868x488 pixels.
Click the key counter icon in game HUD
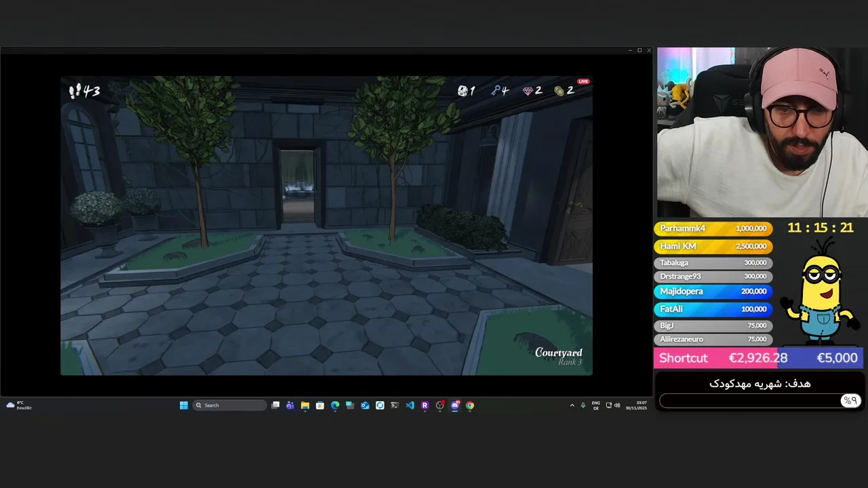pyautogui.click(x=496, y=91)
